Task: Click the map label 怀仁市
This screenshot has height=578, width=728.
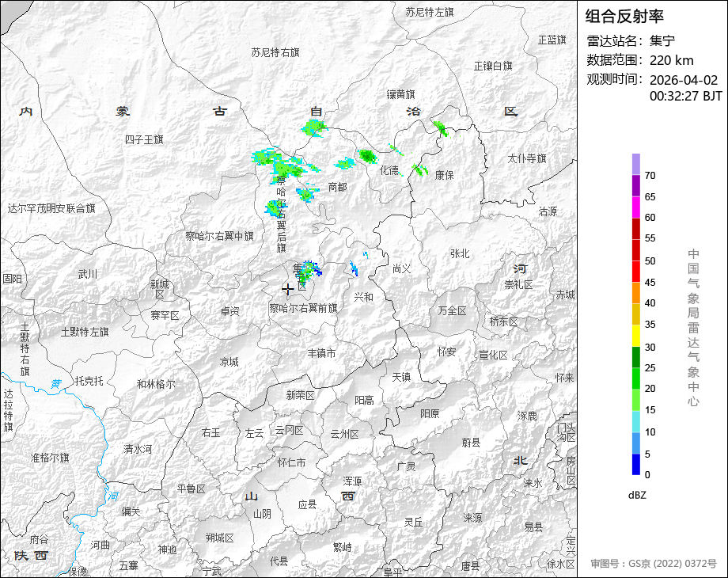Action: pos(291,462)
